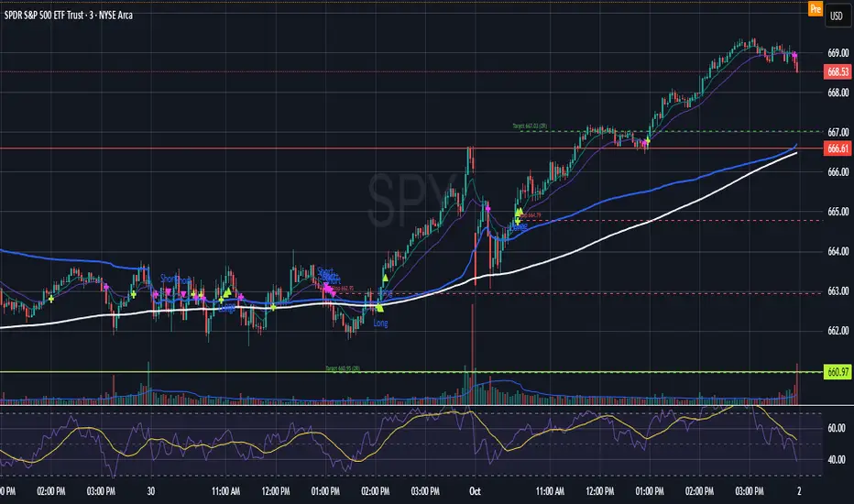Viewport: 854px width, 504px height.
Task: Click the 664.00 price axis value
Action: pos(838,251)
